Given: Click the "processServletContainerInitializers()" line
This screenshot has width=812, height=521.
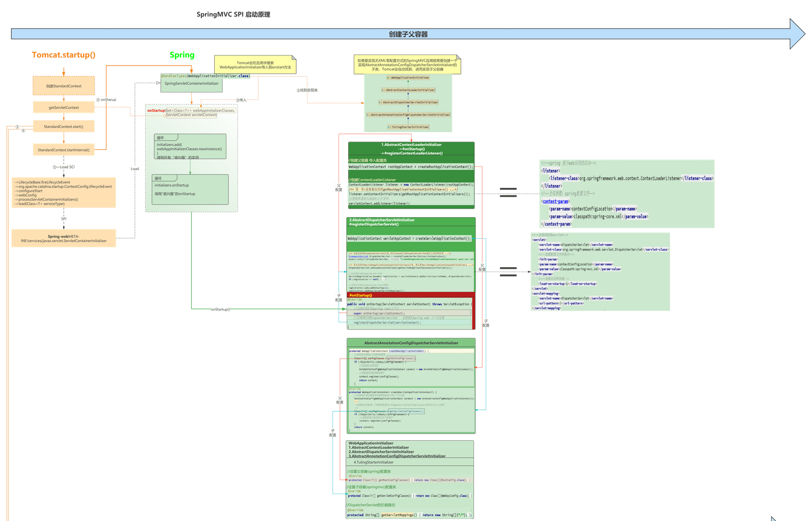Looking at the screenshot, I should click(46, 200).
